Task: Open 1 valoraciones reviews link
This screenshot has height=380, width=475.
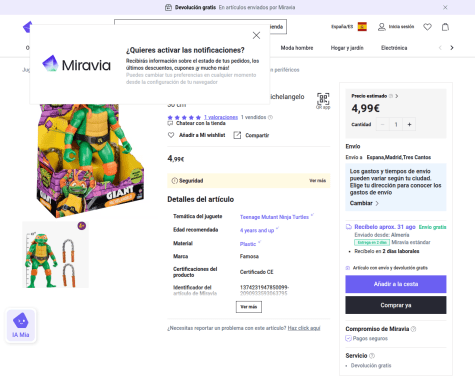Action: coord(221,117)
